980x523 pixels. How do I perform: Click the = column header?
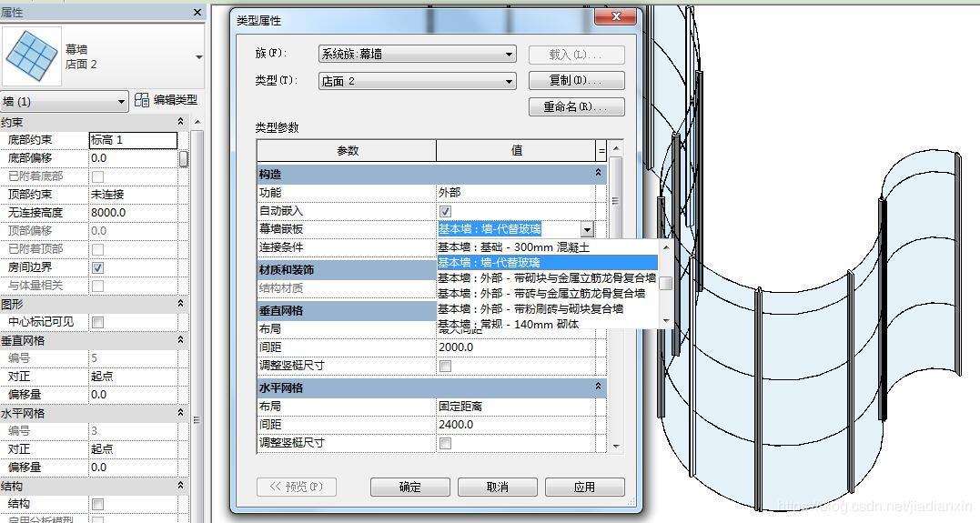tap(601, 151)
